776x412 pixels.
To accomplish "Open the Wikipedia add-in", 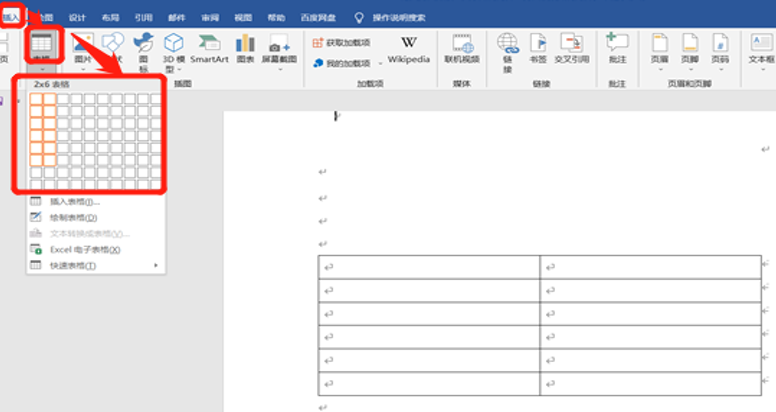I will click(x=409, y=50).
